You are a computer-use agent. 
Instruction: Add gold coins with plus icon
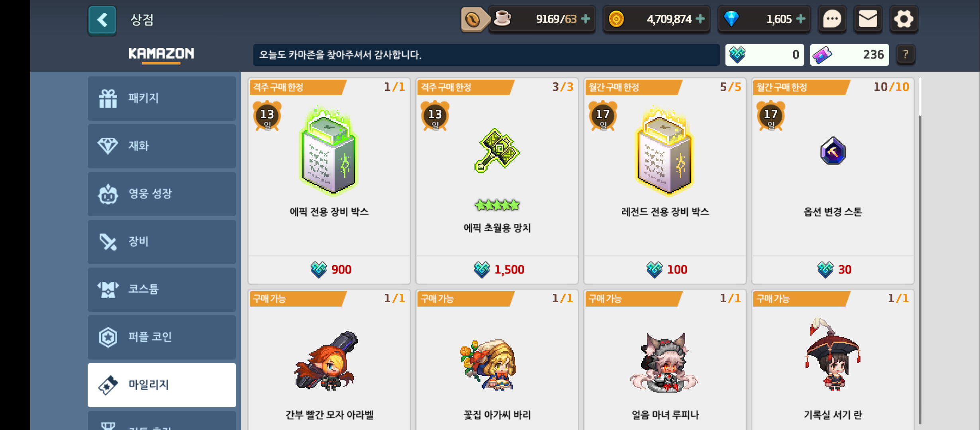700,19
